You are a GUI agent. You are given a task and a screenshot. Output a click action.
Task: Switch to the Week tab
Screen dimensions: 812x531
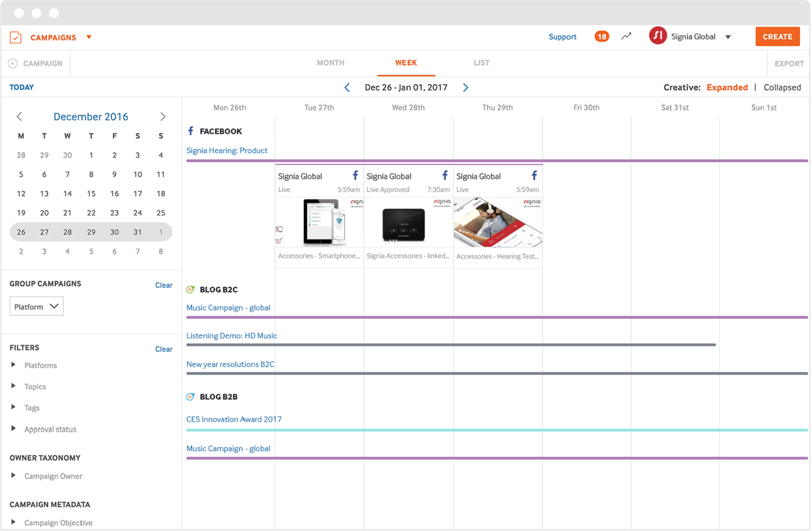point(406,63)
